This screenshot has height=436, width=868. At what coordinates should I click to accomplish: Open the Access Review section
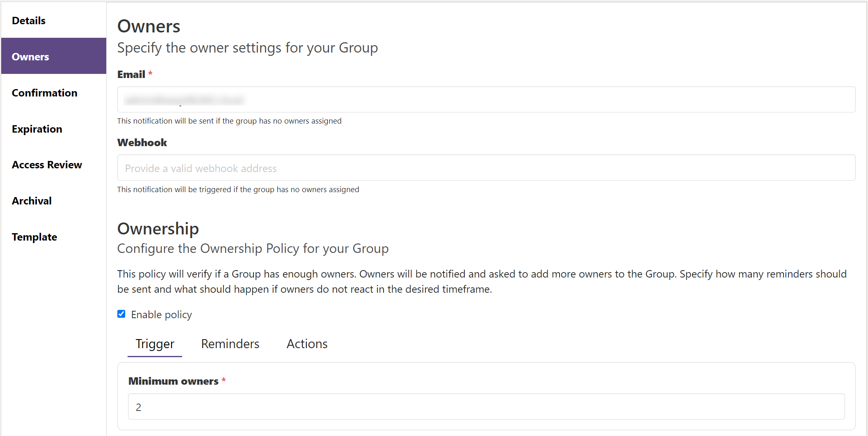click(47, 164)
